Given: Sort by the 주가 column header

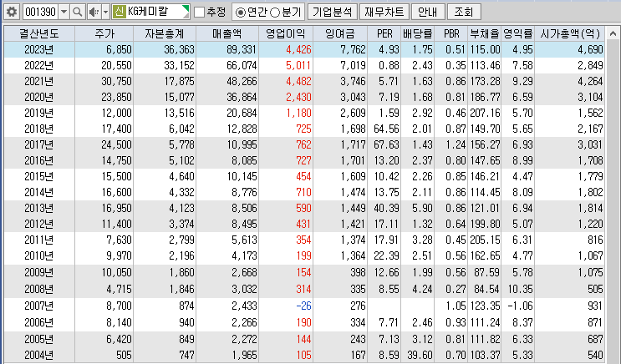Looking at the screenshot, I should pyautogui.click(x=104, y=33).
